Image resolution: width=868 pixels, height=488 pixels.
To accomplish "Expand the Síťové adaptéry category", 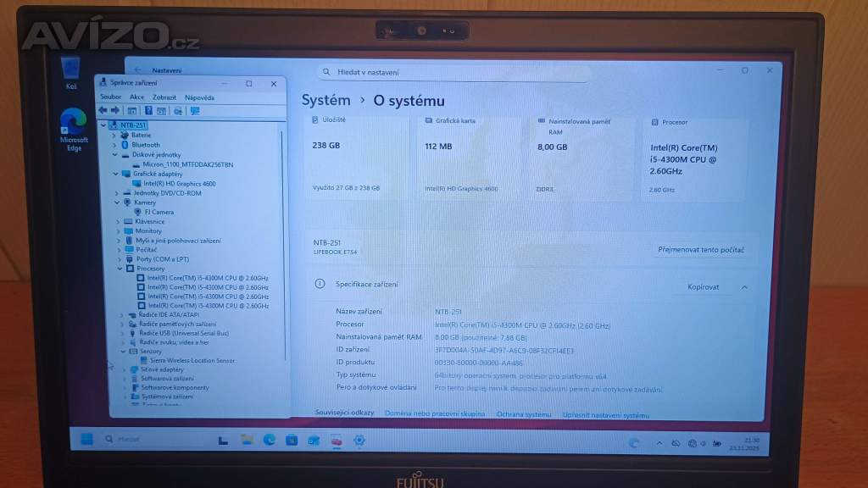I will [x=122, y=370].
